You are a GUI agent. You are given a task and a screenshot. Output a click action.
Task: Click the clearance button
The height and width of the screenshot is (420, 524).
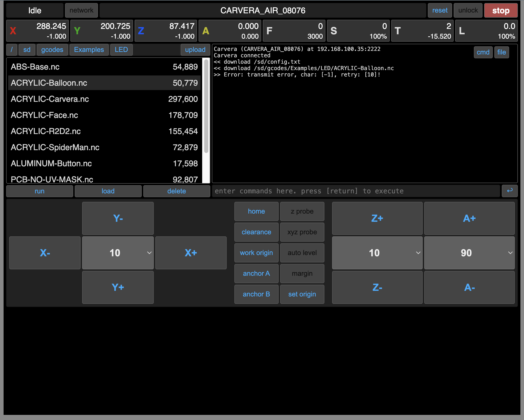(256, 232)
